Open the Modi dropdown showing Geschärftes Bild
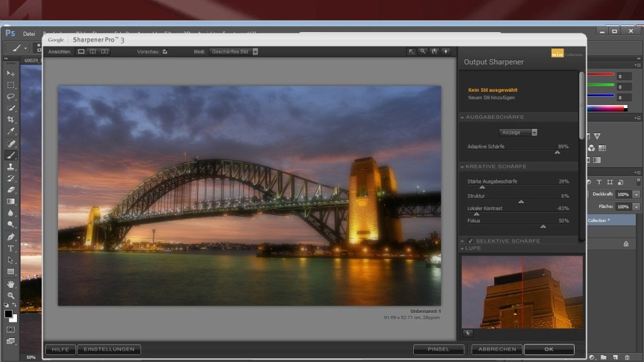The height and width of the screenshot is (362, 644). (x=234, y=52)
